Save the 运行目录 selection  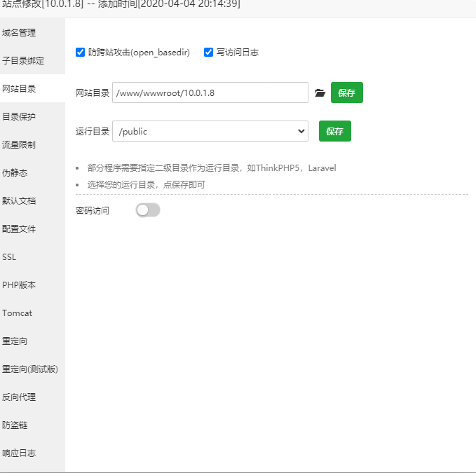pyautogui.click(x=334, y=131)
